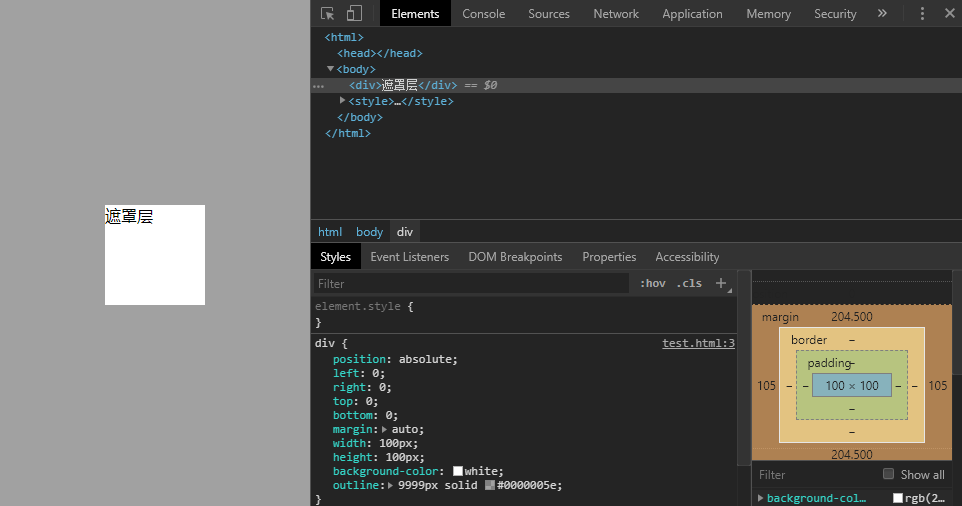Select the closing body tag row
Viewport: 962px width, 506px height.
tap(360, 117)
